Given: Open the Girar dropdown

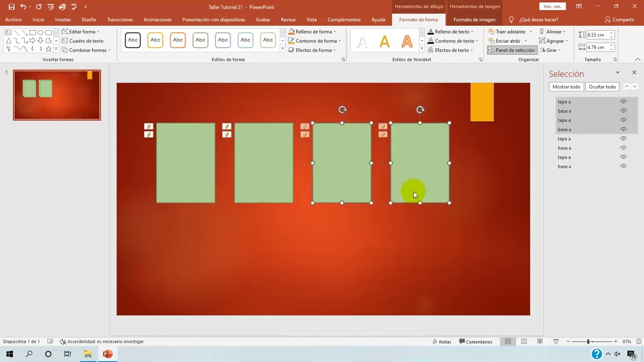Looking at the screenshot, I should click(550, 50).
